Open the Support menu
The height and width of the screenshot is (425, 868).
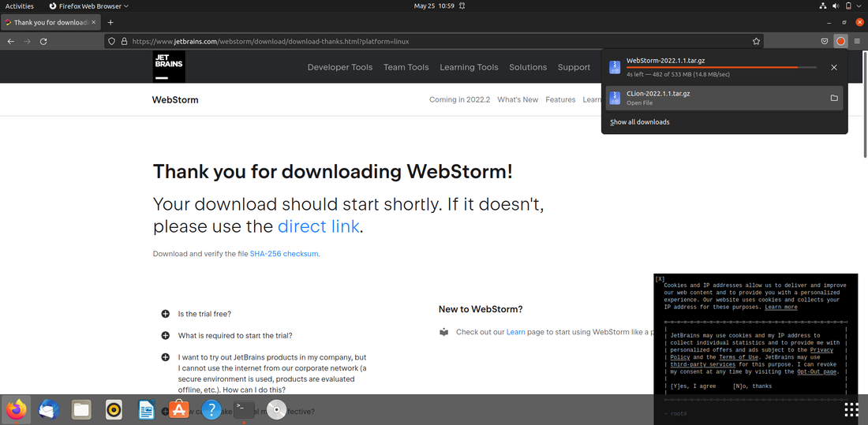point(574,67)
